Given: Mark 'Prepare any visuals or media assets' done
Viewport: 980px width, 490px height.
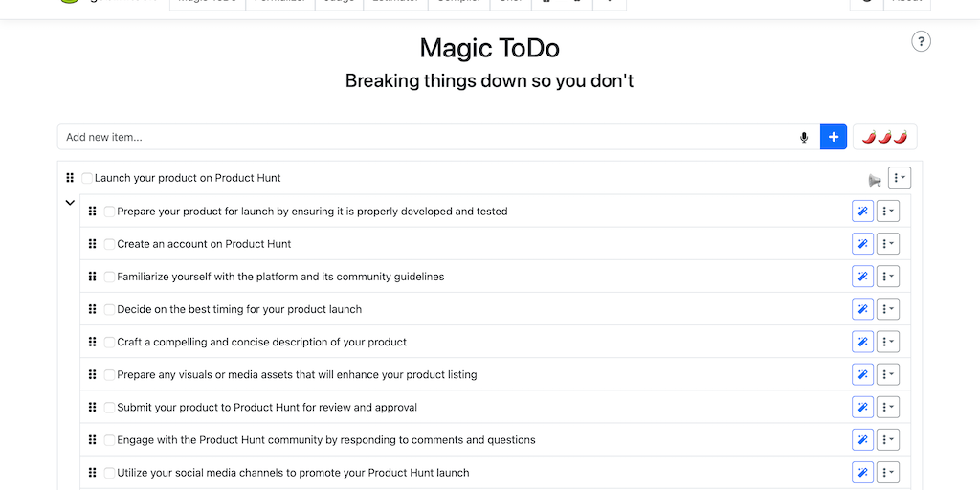Looking at the screenshot, I should [110, 374].
